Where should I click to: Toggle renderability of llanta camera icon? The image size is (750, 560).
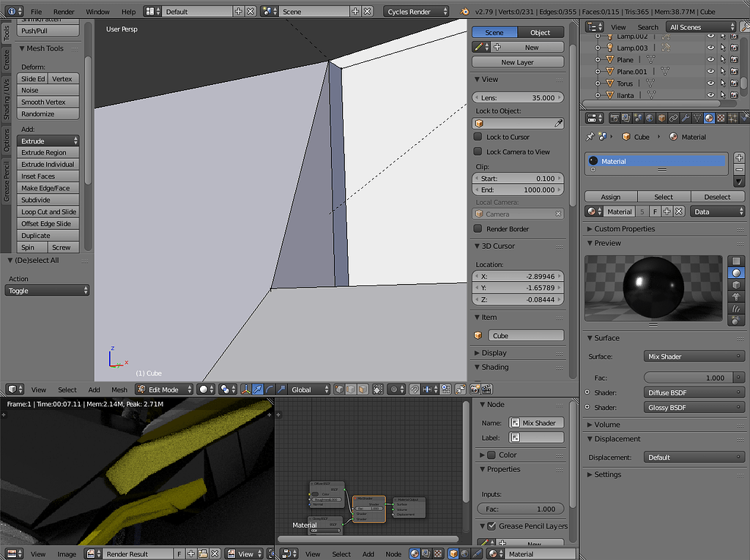pos(734,95)
